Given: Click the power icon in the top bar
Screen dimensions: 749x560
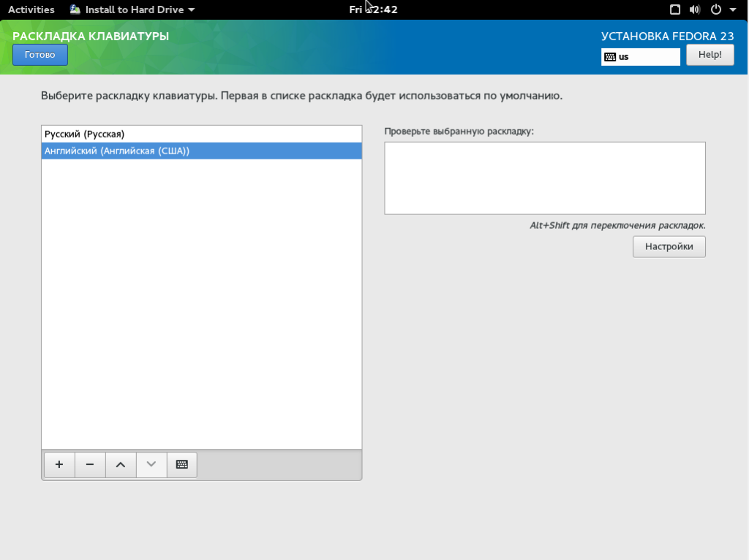Looking at the screenshot, I should click(715, 10).
